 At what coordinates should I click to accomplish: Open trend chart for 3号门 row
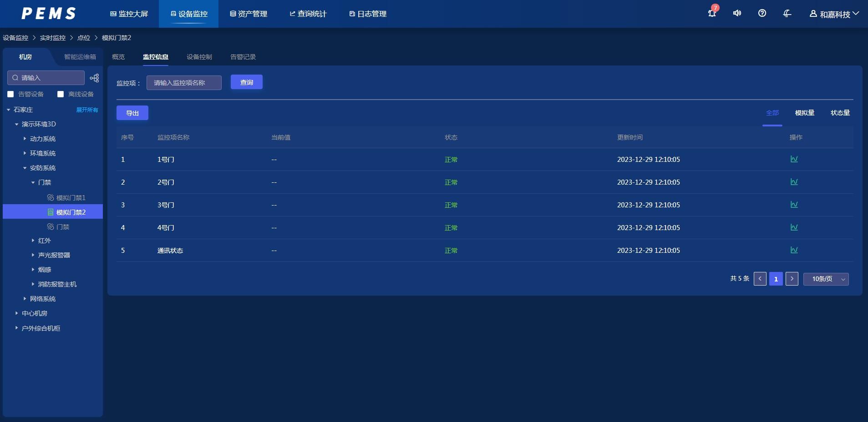[x=794, y=205]
